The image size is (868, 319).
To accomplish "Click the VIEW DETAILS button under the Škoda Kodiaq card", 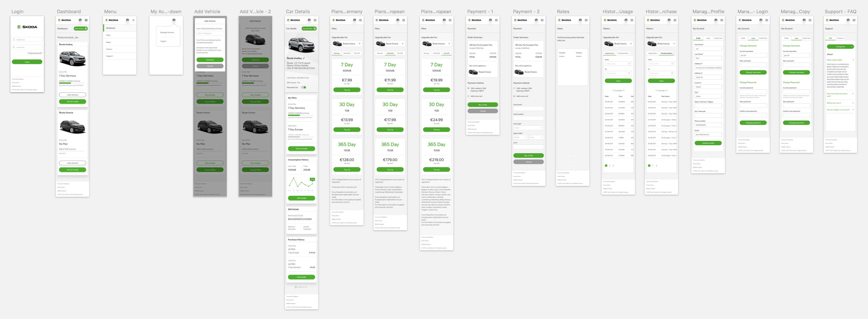I will pyautogui.click(x=72, y=95).
